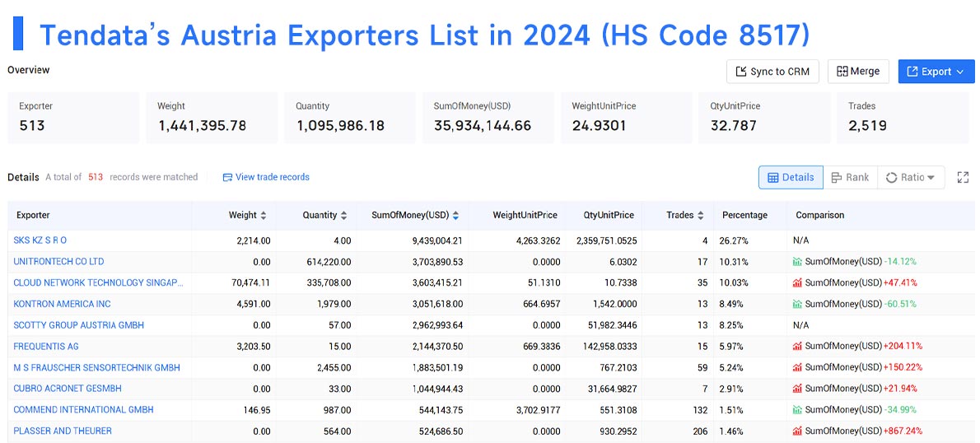Open the Ratio view dropdown

coord(911,178)
